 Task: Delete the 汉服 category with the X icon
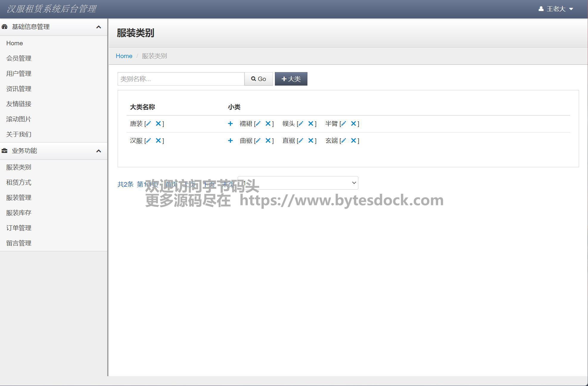158,141
